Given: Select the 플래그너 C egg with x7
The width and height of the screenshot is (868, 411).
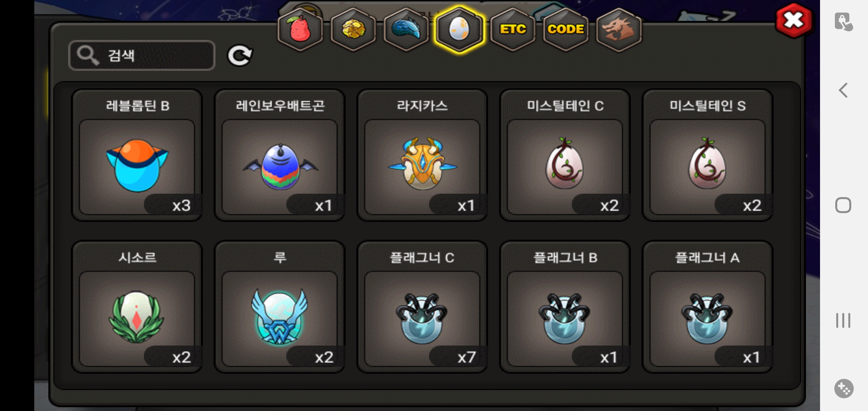Looking at the screenshot, I should (422, 307).
